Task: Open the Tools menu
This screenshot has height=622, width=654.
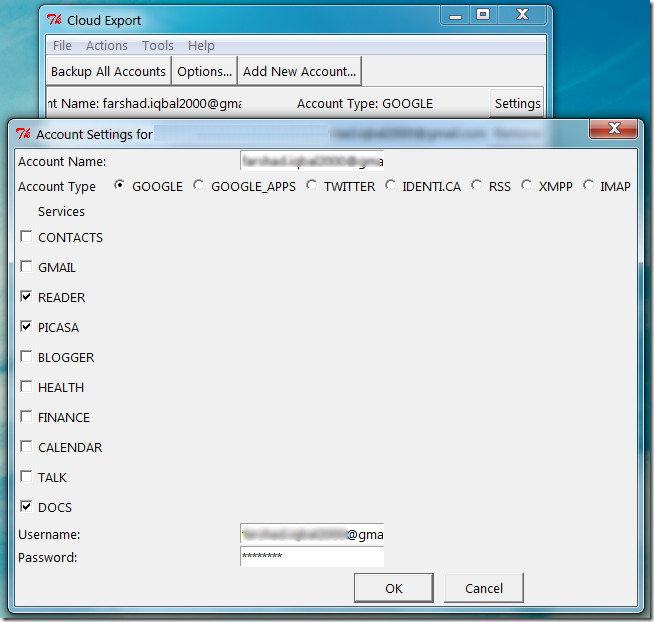Action: 158,45
